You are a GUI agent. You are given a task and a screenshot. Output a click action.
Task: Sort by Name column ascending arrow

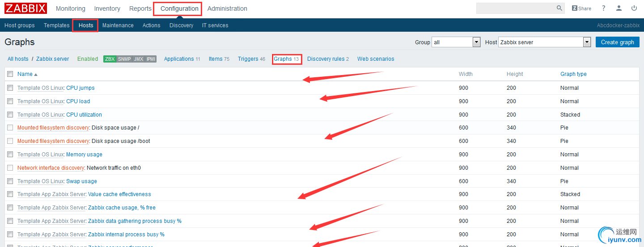click(x=36, y=75)
